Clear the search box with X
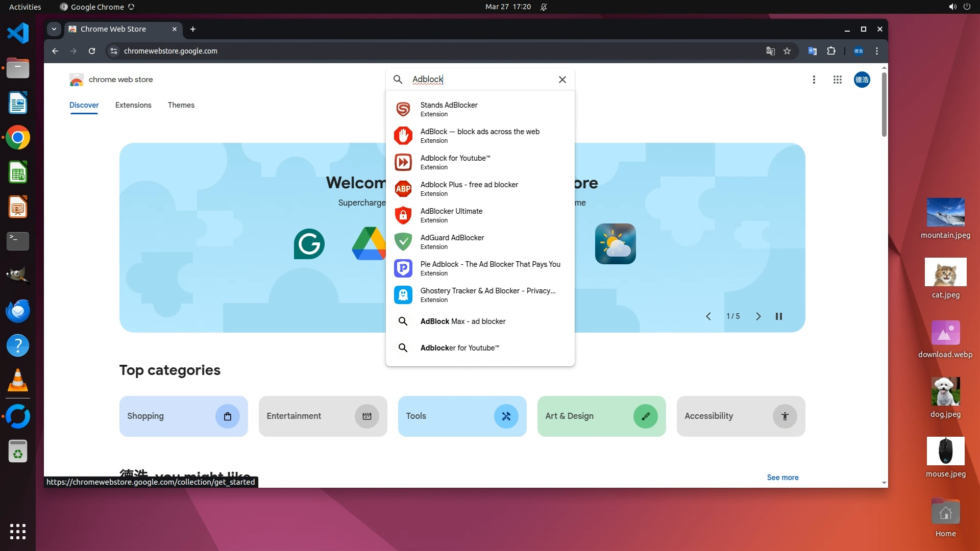 (562, 80)
